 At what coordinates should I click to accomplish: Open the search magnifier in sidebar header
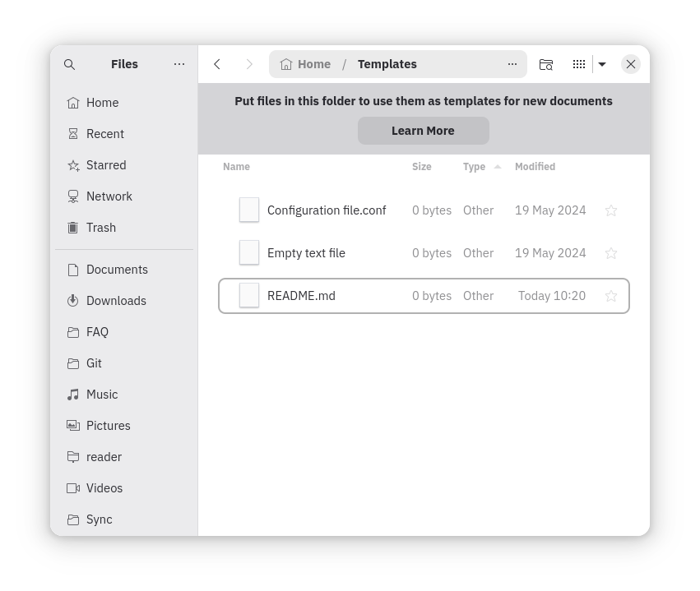tap(69, 64)
